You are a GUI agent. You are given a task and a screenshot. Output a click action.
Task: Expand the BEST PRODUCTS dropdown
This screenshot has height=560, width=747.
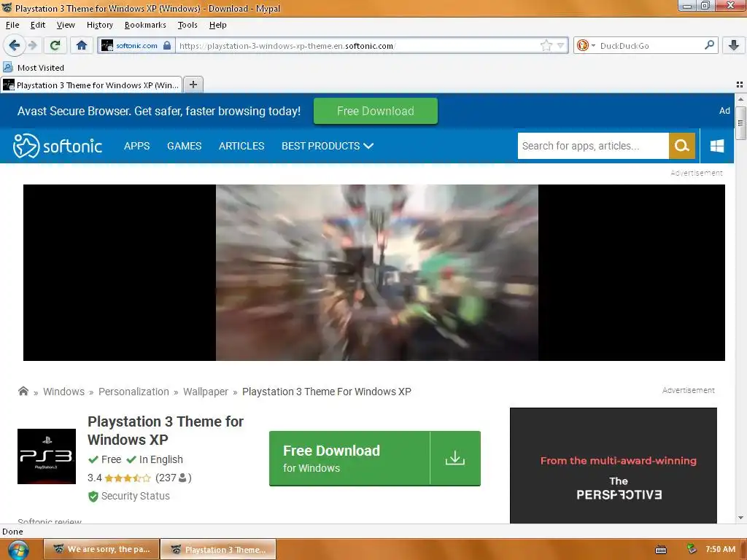[328, 146]
